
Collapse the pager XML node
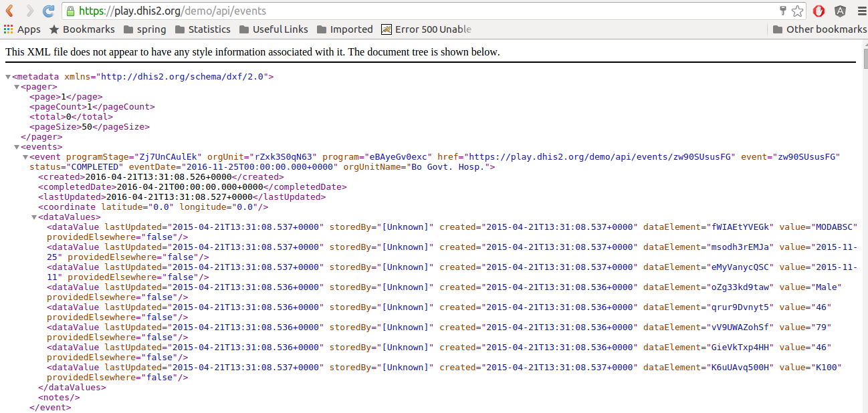(x=17, y=87)
